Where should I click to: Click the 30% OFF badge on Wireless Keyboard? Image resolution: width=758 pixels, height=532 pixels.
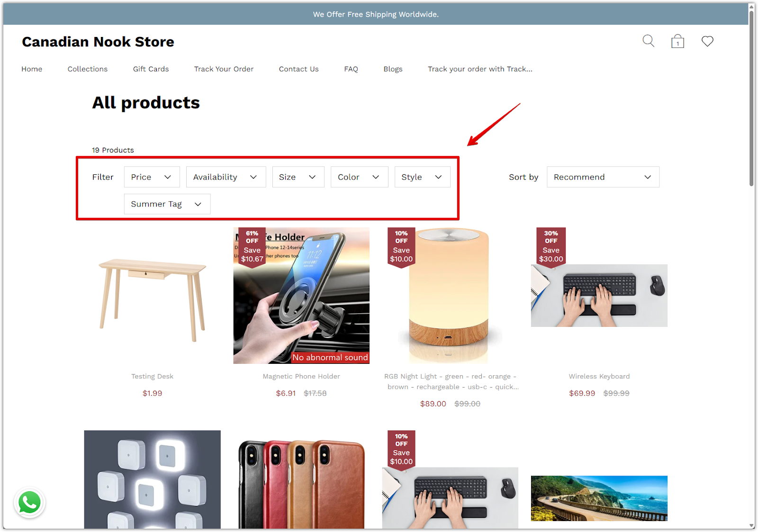tap(551, 247)
